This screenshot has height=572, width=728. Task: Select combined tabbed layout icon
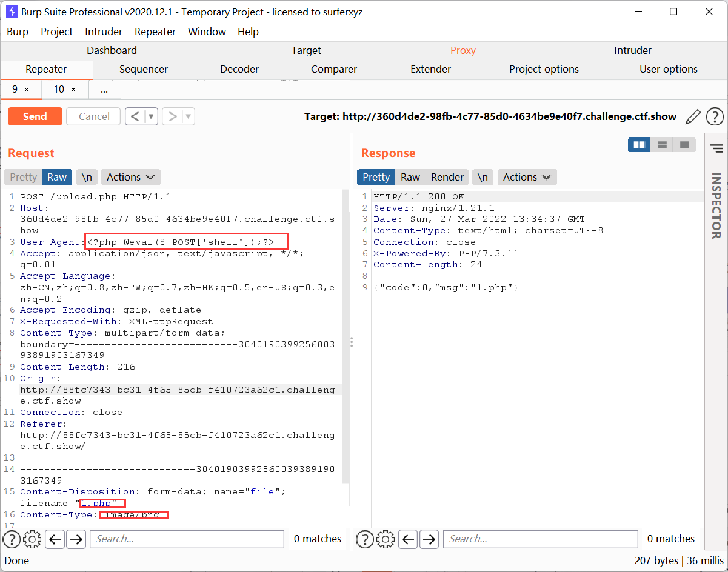(x=684, y=145)
